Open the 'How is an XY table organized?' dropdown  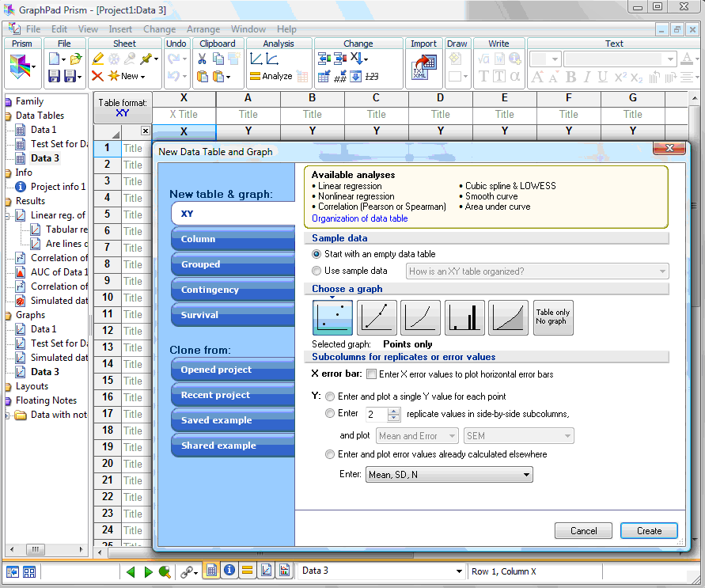(537, 271)
